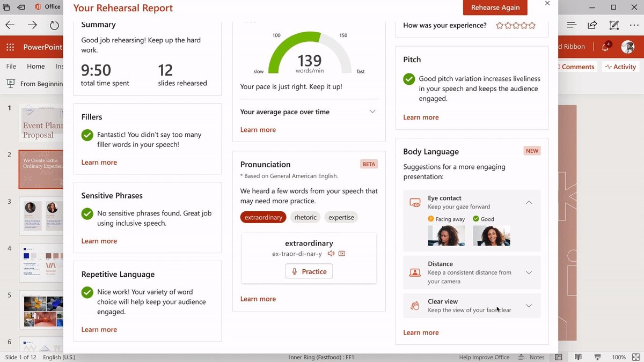
Task: Go forward with the browser forward arrow
Action: [32, 25]
